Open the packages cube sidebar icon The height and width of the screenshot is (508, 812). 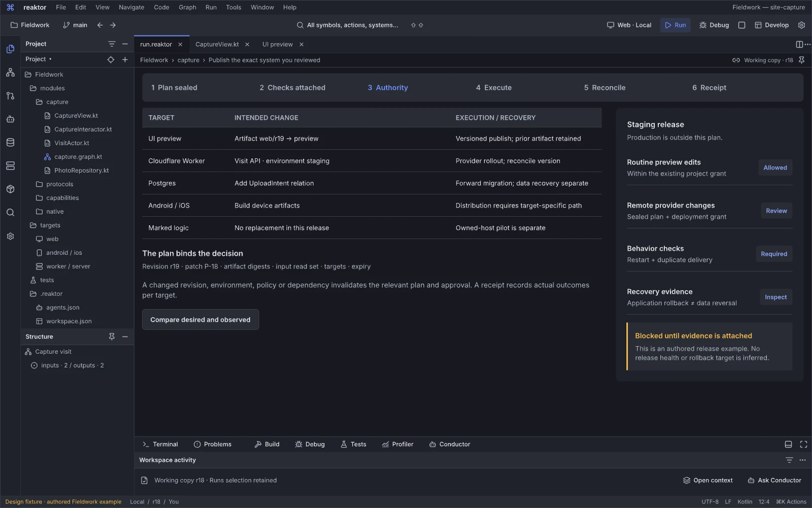pos(10,189)
